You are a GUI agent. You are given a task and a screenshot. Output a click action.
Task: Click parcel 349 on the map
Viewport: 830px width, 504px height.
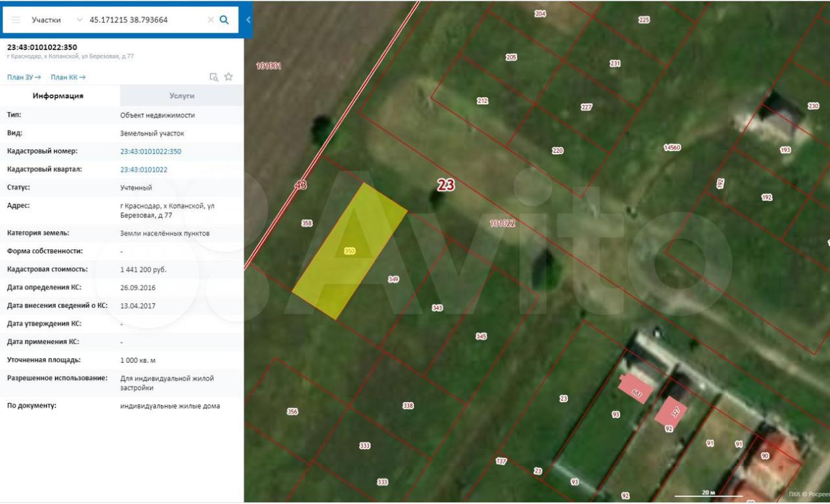[393, 279]
